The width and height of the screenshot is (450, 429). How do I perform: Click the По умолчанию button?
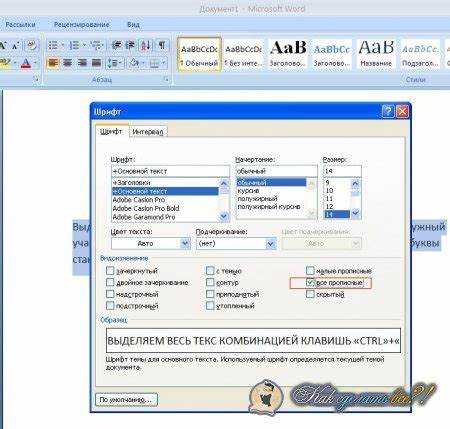[127, 399]
